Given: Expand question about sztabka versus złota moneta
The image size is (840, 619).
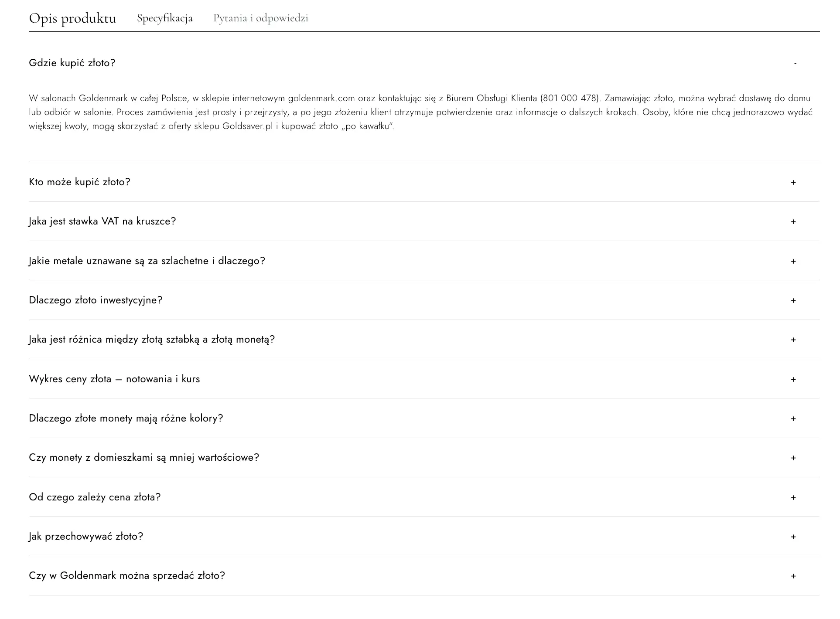Looking at the screenshot, I should (793, 340).
